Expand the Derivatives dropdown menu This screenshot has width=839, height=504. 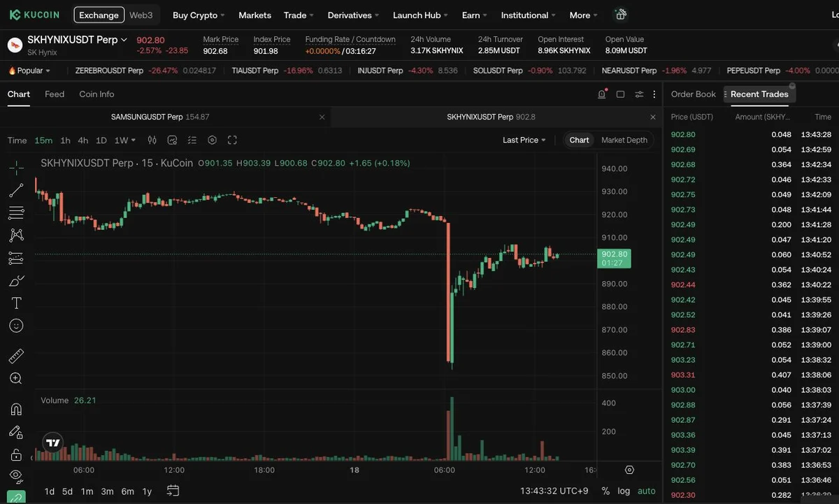[x=354, y=15]
